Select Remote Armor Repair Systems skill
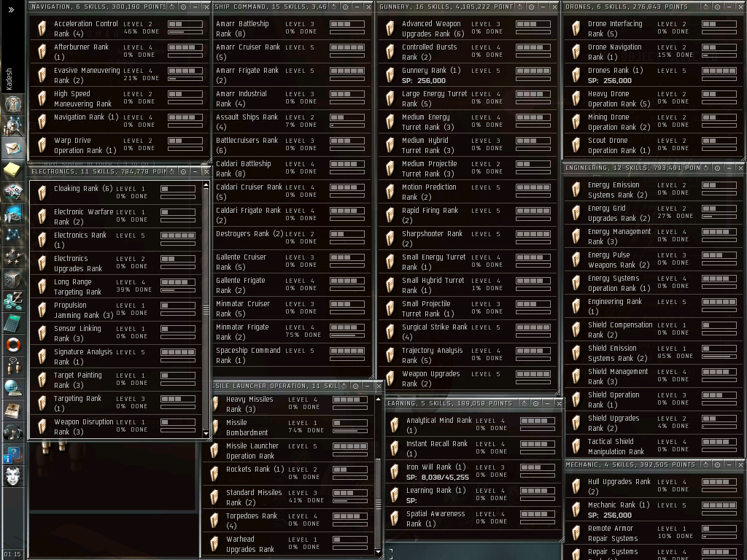Image resolution: width=747 pixels, height=560 pixels. (654, 533)
